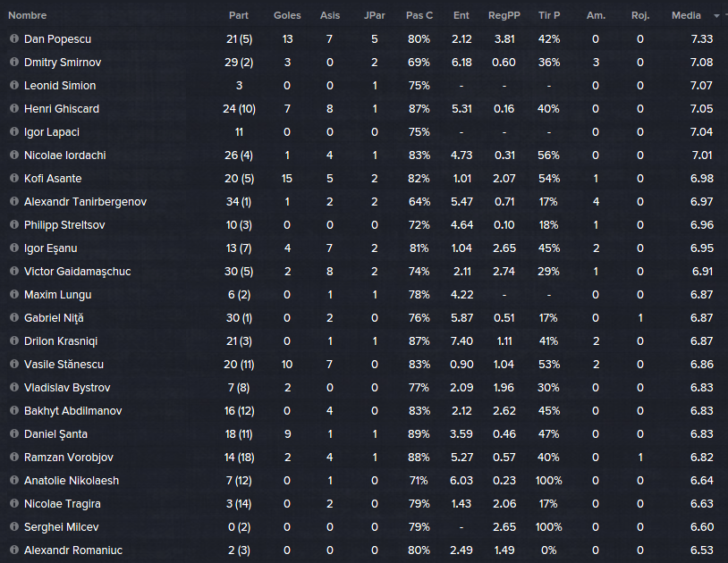Click the info icon beside Dan Popescu
This screenshot has width=728, height=563.
(x=14, y=38)
